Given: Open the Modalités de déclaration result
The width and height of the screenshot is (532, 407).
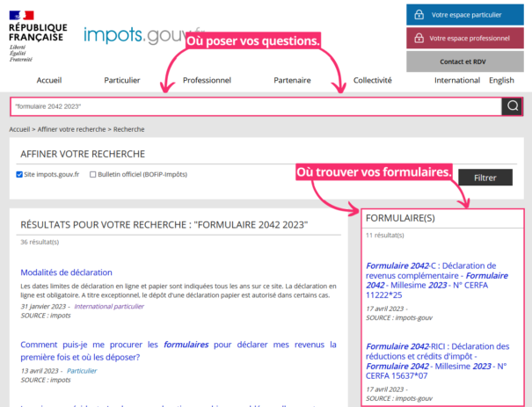Looking at the screenshot, I should (x=66, y=273).
